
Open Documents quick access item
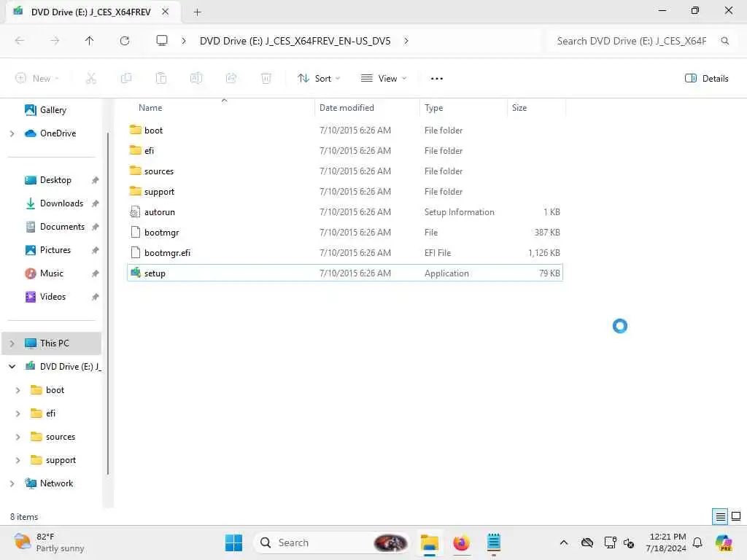[x=62, y=227]
